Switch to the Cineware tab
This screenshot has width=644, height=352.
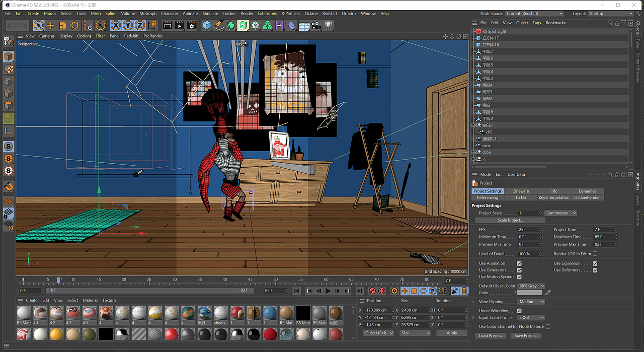point(521,191)
